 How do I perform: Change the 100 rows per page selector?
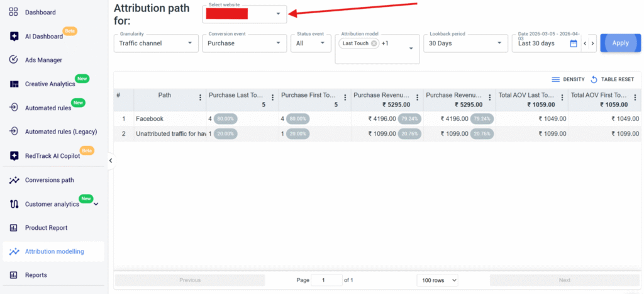(x=438, y=280)
